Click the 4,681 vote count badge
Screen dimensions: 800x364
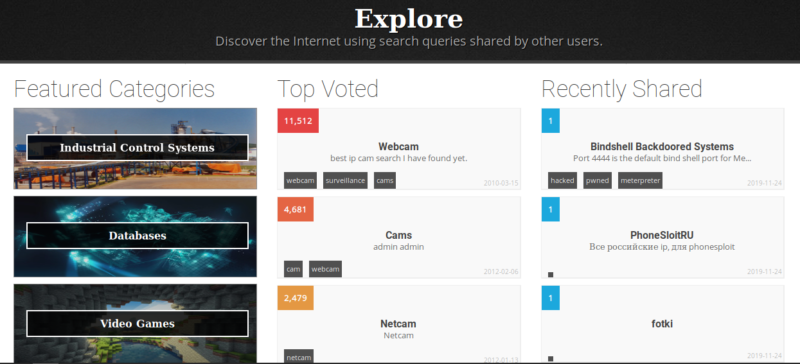tap(295, 209)
